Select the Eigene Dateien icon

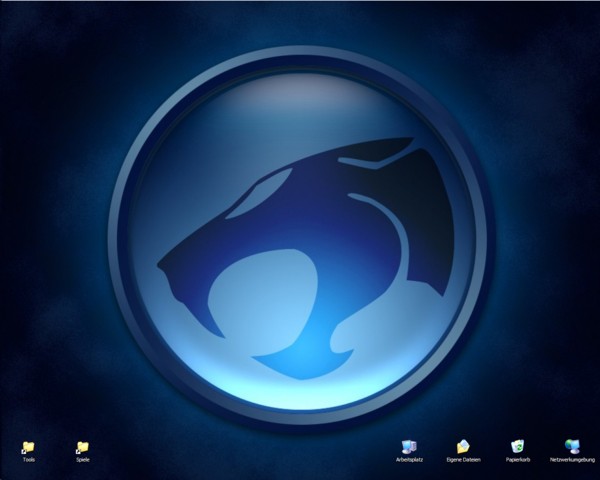463,446
